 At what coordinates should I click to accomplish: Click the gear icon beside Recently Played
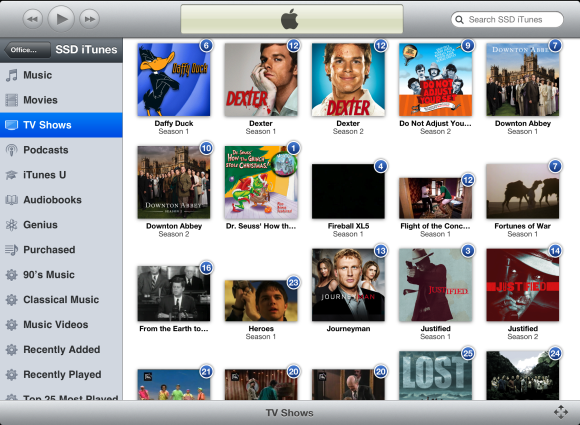tap(11, 375)
